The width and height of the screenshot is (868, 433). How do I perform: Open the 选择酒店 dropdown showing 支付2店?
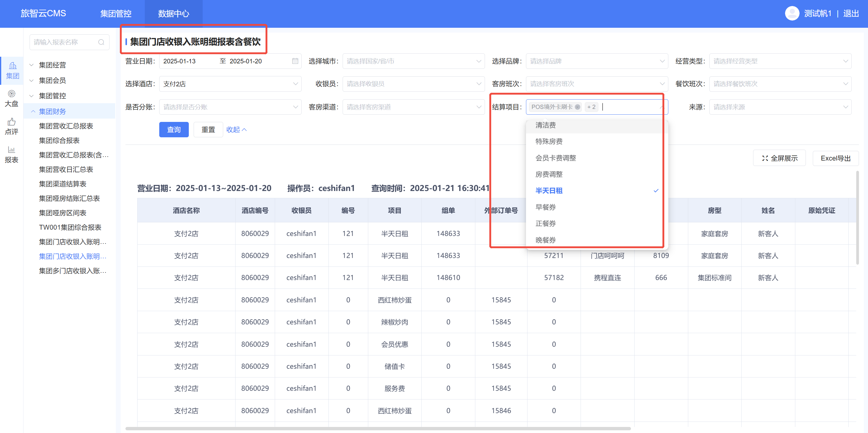pos(230,84)
